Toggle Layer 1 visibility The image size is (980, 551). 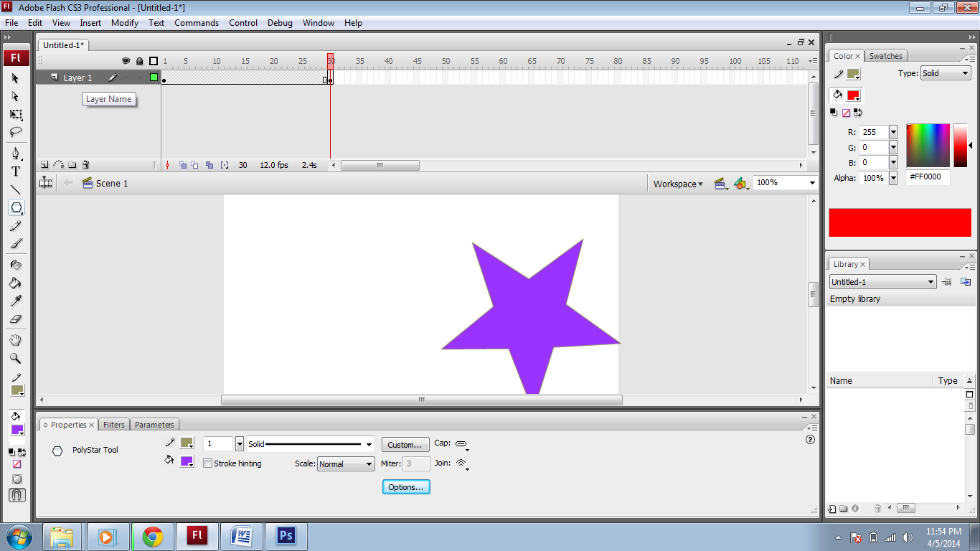point(126,77)
